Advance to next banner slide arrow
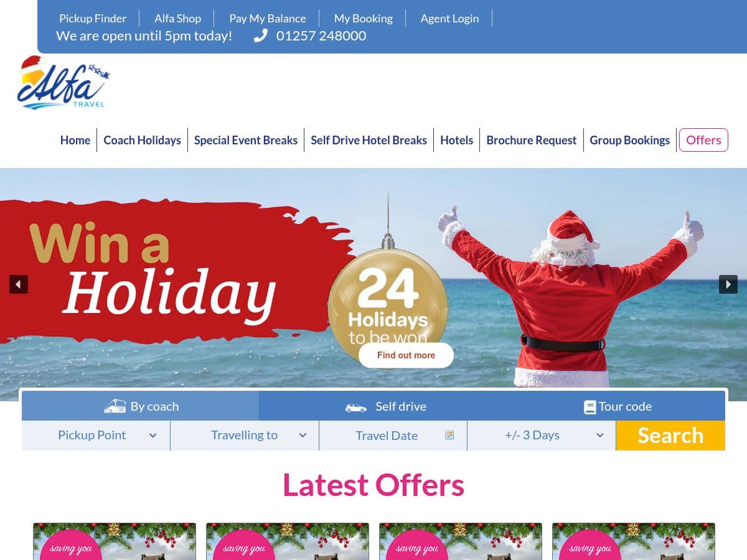Screen dimensions: 747x560 click(x=728, y=284)
